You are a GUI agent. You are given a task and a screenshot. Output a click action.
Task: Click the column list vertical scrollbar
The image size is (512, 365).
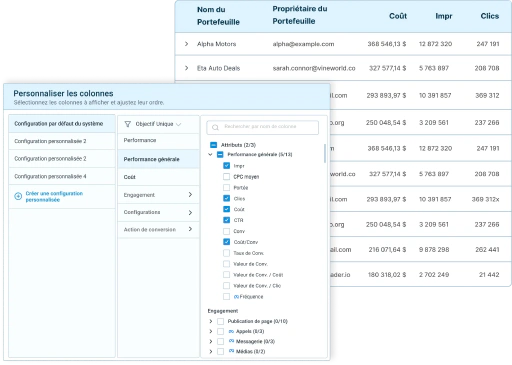pos(325,153)
